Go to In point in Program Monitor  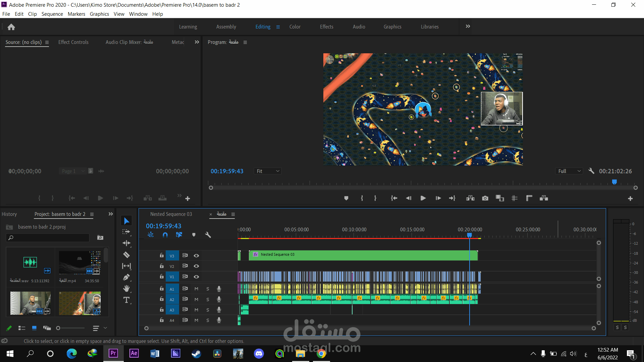tap(394, 198)
